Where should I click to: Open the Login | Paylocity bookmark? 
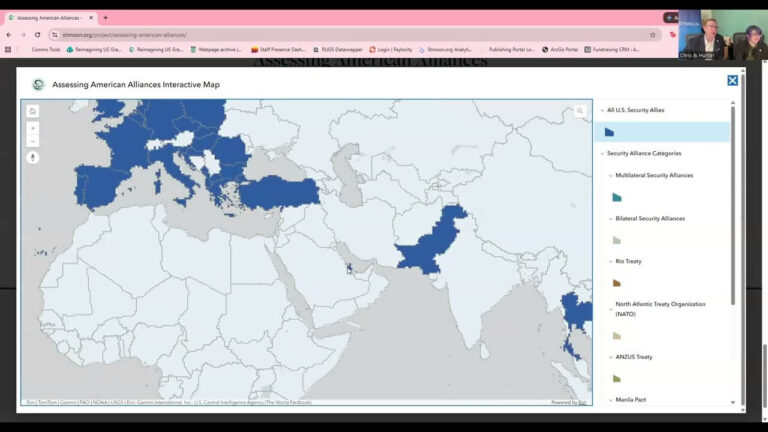391,49
